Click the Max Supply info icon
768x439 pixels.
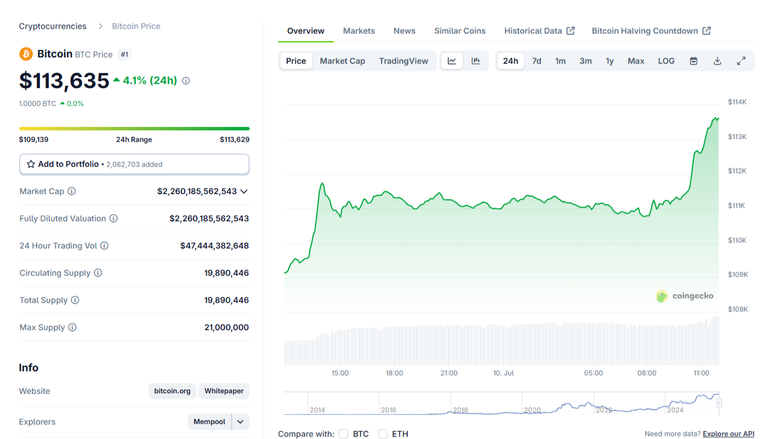tap(72, 327)
